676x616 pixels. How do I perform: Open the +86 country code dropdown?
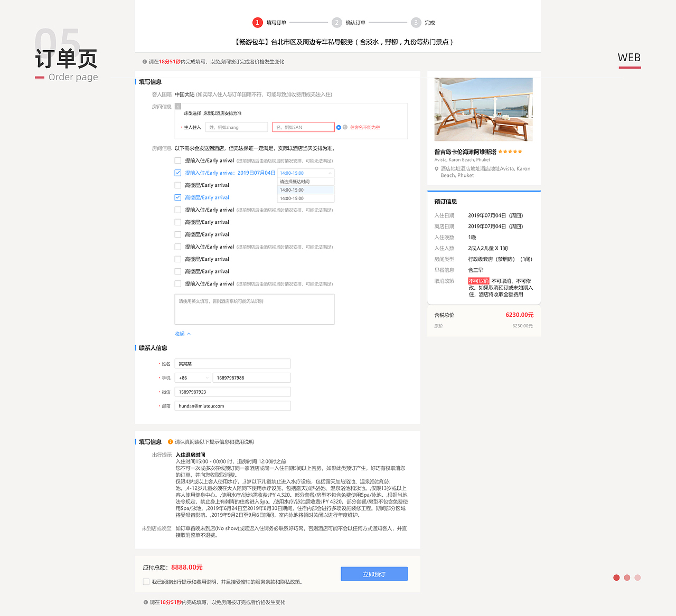tap(193, 378)
